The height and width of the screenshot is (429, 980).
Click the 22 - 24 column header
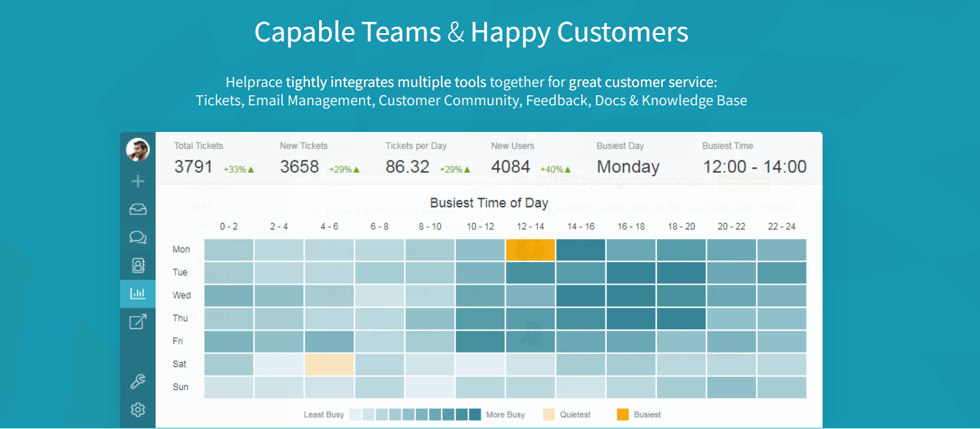(782, 227)
